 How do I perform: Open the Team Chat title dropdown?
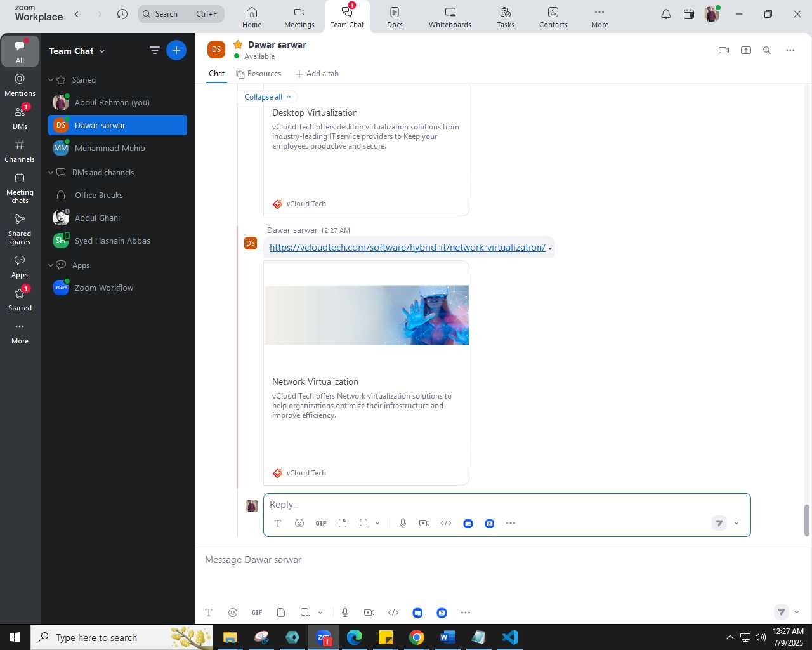pyautogui.click(x=102, y=51)
